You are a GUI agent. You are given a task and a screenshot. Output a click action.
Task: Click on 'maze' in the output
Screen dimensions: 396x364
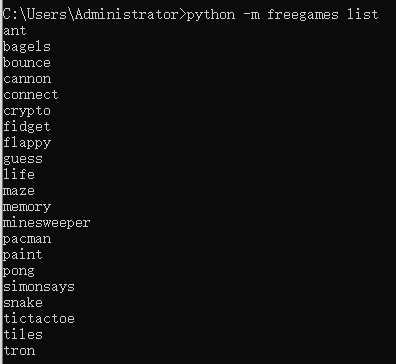tap(19, 191)
